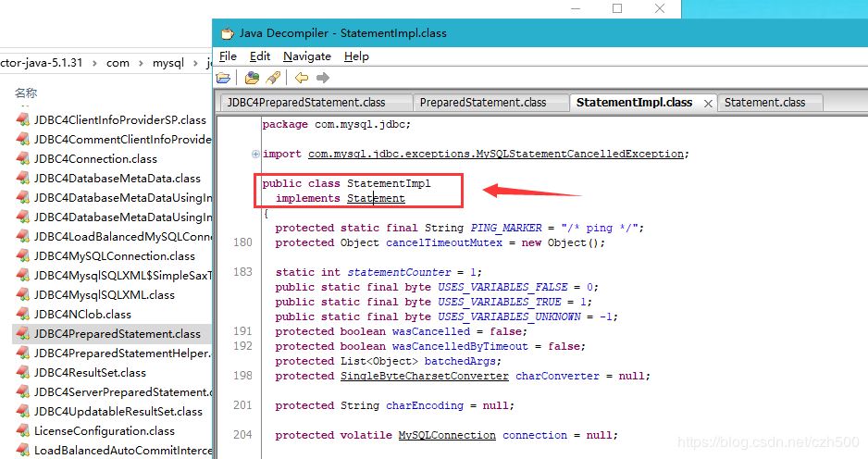
Task: Open the Navigate menu
Action: (306, 56)
